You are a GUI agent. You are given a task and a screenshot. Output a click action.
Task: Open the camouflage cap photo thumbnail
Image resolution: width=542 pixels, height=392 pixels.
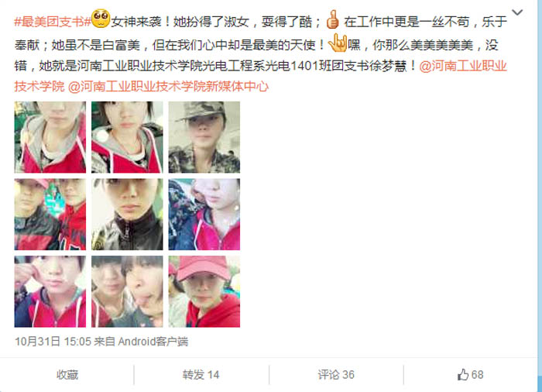point(204,137)
